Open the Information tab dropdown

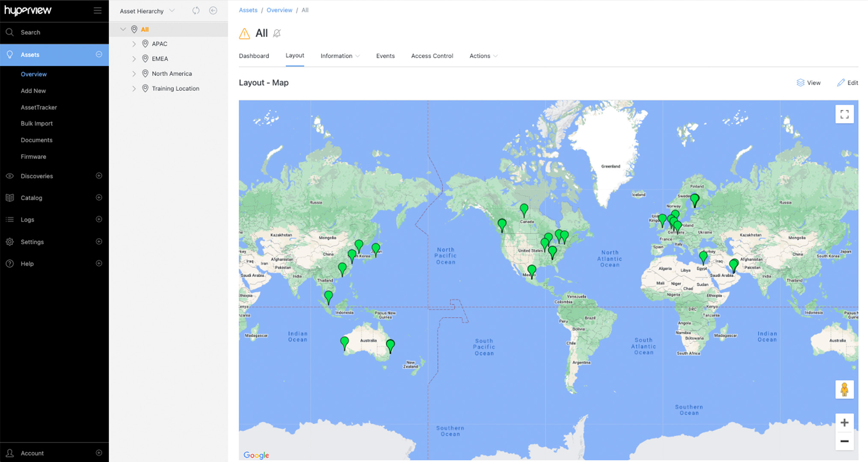click(340, 56)
